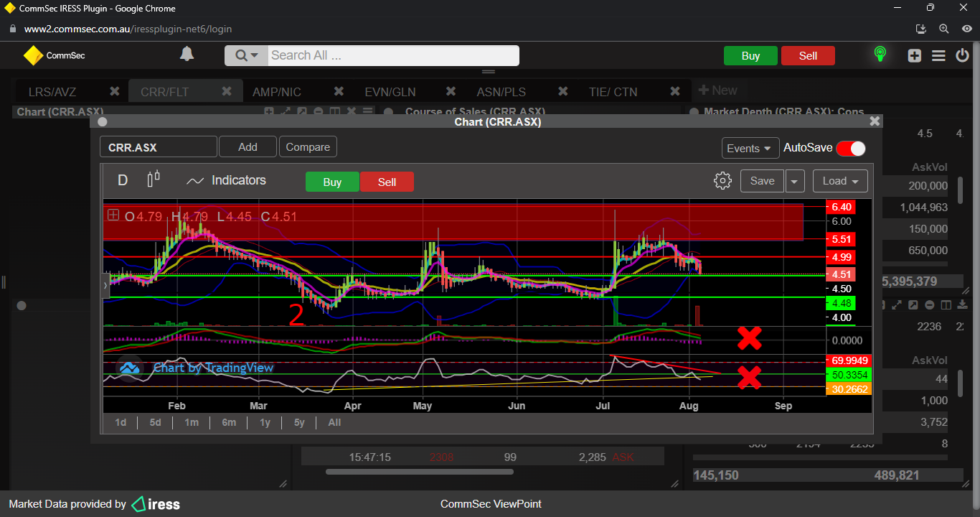The width and height of the screenshot is (980, 517).
Task: Switch to the ASN/PLS tab
Action: point(501,92)
